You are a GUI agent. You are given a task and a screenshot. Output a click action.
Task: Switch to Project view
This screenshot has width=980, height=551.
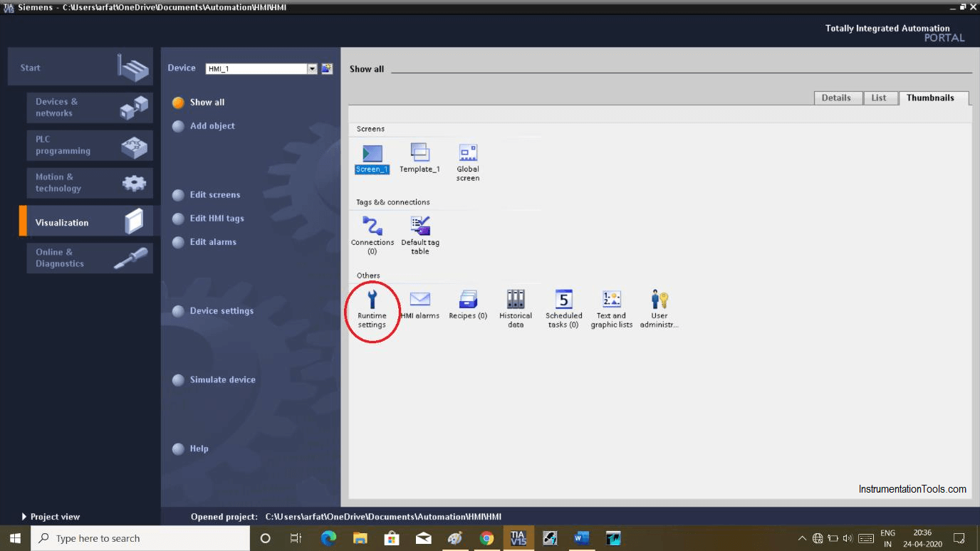[x=51, y=517]
